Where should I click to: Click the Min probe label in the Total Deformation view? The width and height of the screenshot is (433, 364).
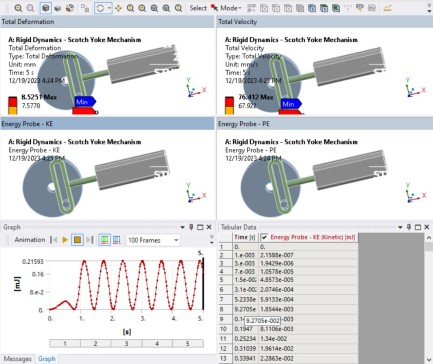[85, 102]
